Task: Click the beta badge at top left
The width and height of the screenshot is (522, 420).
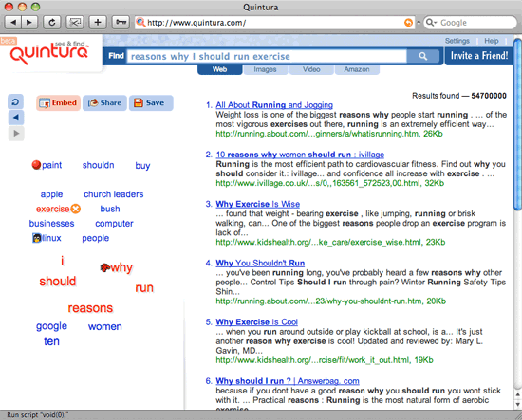Action: point(9,41)
